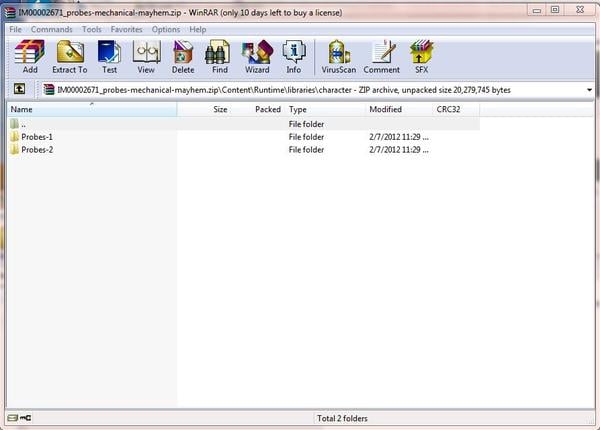Click 'Total 2 folders' in status bar

pos(342,419)
